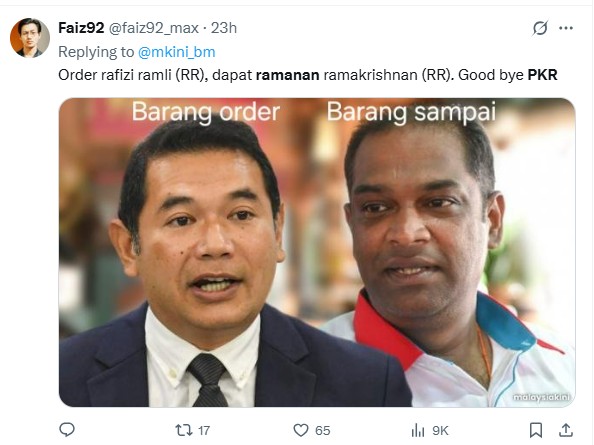Open the three-dot More options menu
This screenshot has height=445, width=594.
coord(566,28)
